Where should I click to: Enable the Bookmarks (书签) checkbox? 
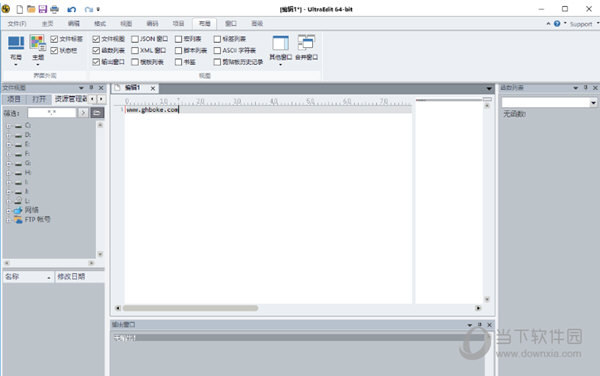tap(178, 62)
